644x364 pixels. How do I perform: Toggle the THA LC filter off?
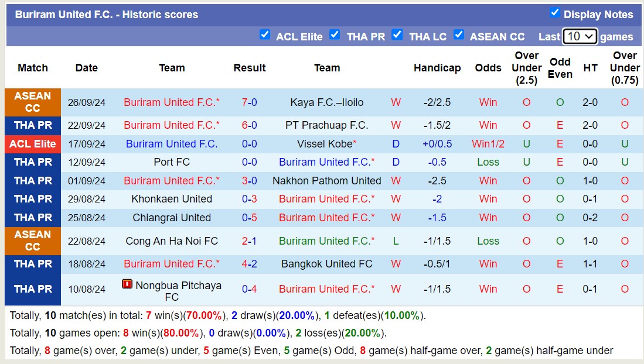(397, 35)
